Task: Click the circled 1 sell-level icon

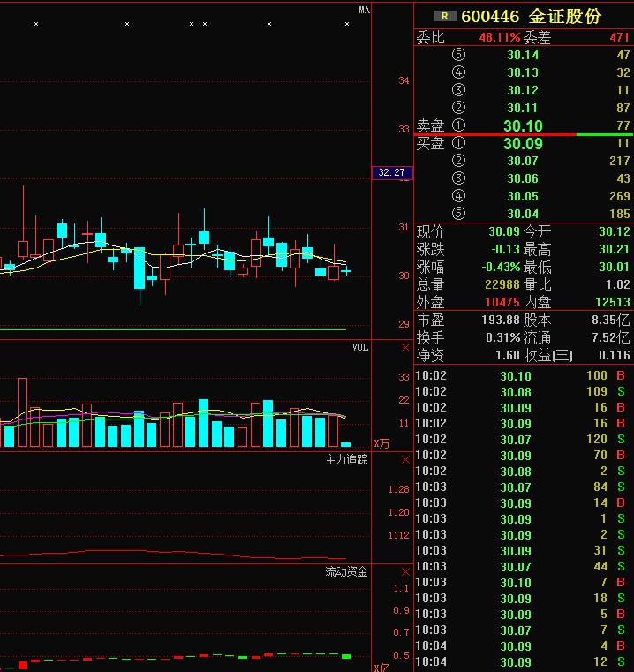Action: 458,126
